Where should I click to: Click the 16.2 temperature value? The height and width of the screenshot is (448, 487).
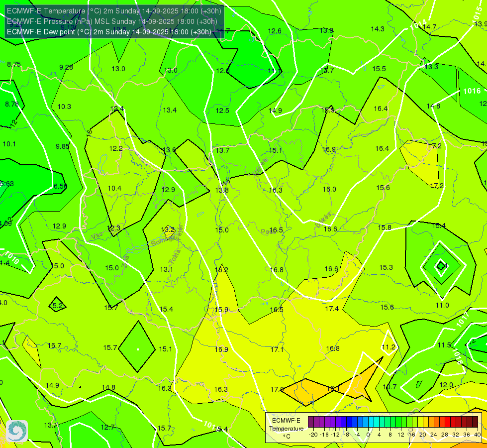click(x=221, y=270)
